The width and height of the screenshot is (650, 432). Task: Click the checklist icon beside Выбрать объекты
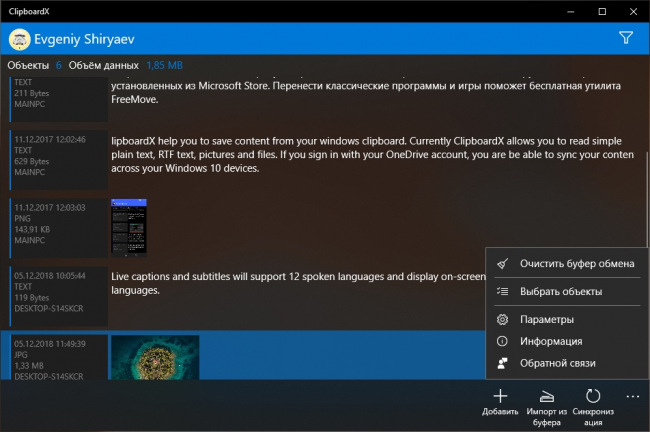(x=502, y=291)
